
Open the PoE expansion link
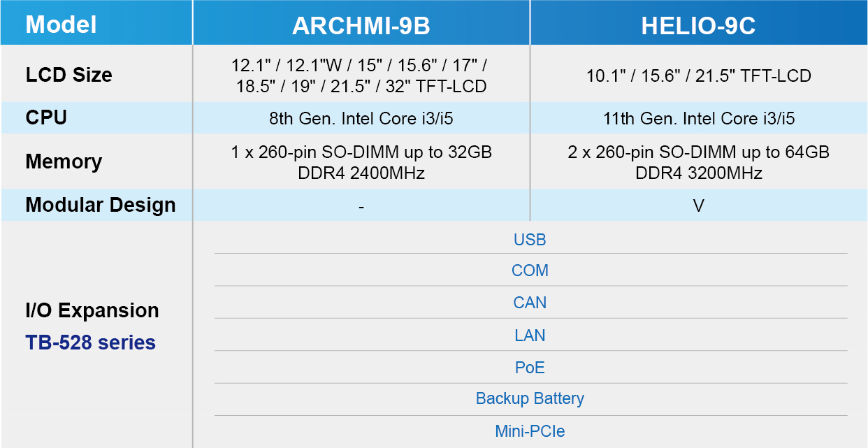coord(530,368)
